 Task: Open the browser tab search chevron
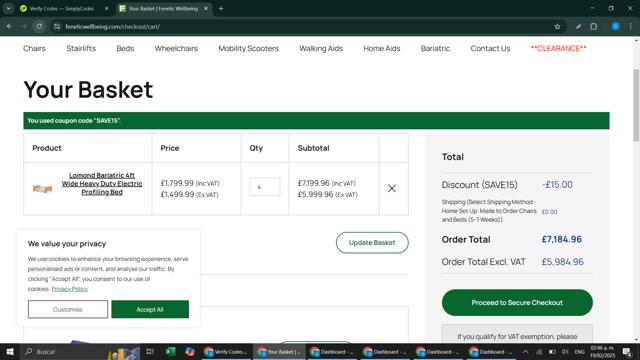[x=9, y=8]
